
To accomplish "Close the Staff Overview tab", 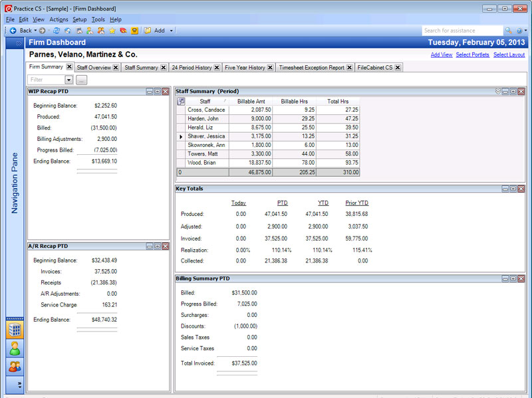I will (116, 68).
